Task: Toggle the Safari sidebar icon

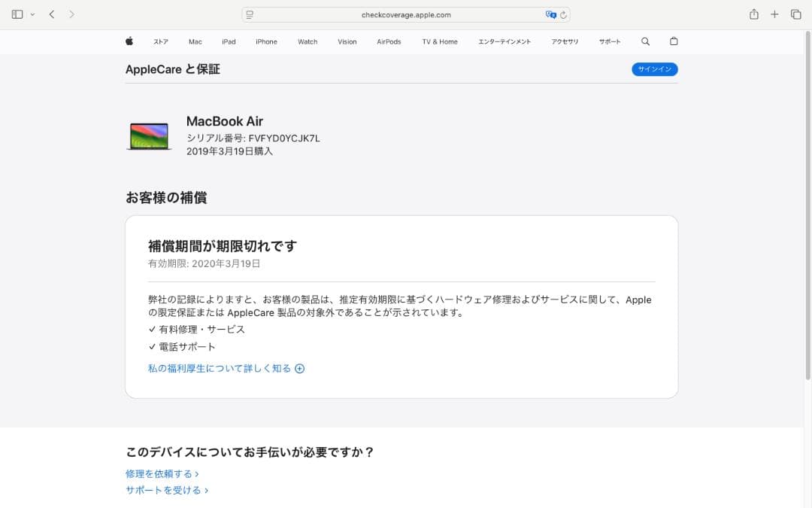Action: click(x=17, y=14)
